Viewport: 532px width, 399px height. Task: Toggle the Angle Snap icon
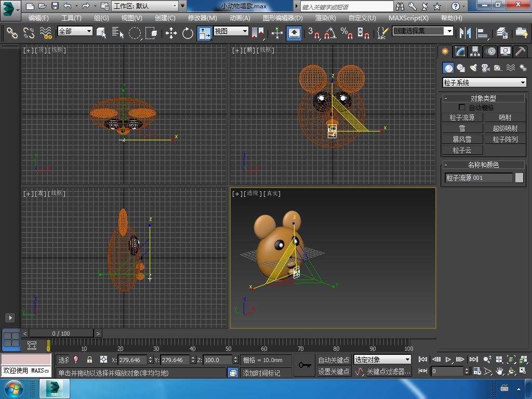330,33
